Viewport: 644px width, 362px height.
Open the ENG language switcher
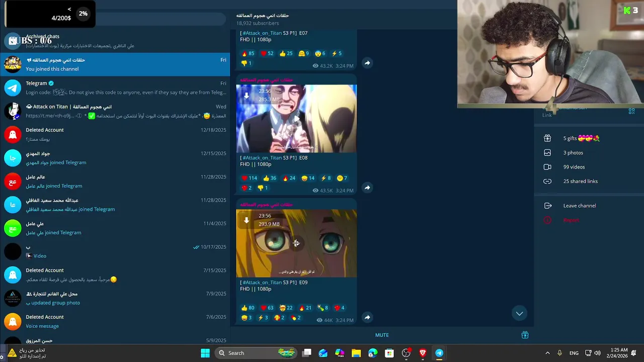point(574,353)
